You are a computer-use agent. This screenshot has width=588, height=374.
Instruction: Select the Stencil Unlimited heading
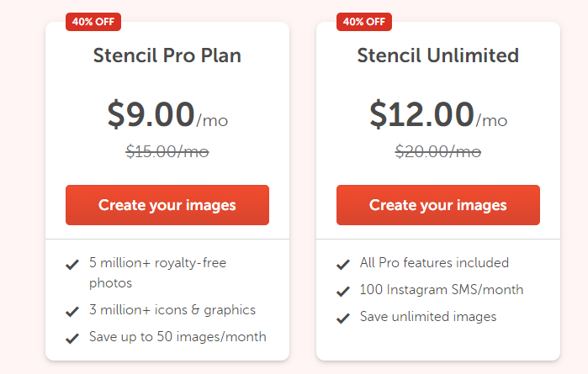click(x=437, y=56)
